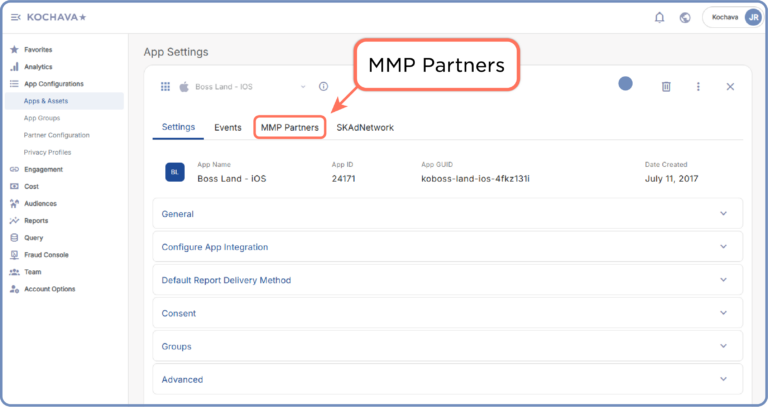Image resolution: width=768 pixels, height=407 pixels.
Task: Expand the General section
Action: [447, 214]
